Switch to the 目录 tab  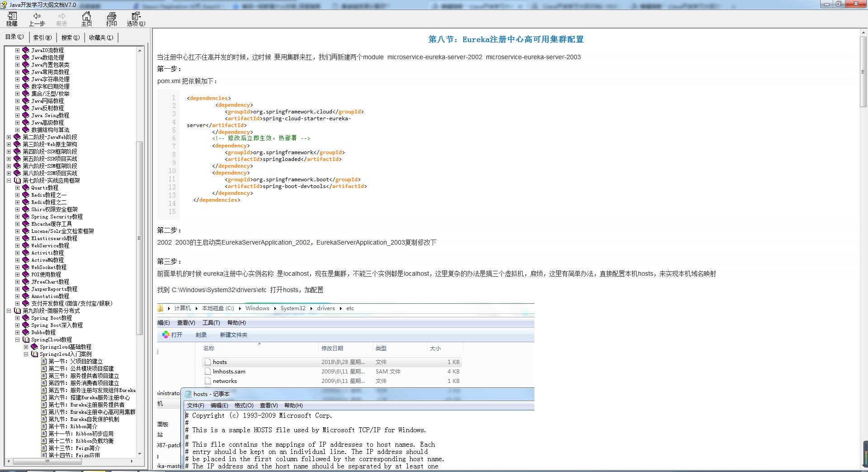(x=14, y=37)
